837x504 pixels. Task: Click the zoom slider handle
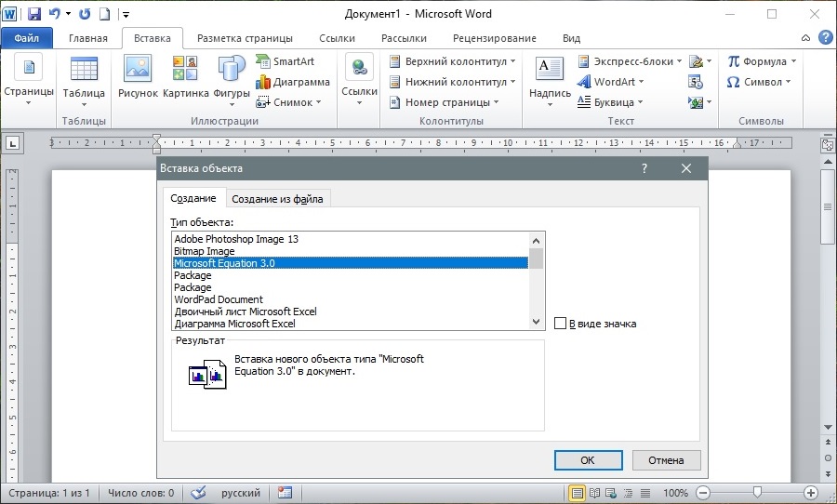pyautogui.click(x=757, y=492)
